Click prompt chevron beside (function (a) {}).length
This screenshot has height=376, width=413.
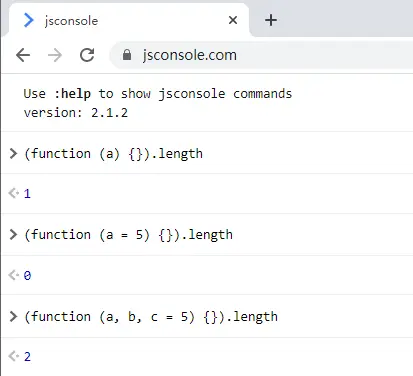click(x=13, y=154)
